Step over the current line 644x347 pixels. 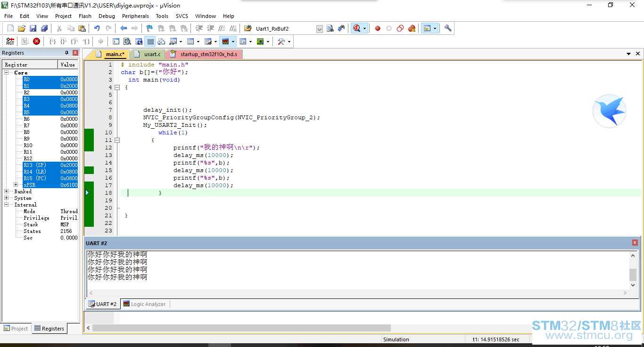pos(63,41)
